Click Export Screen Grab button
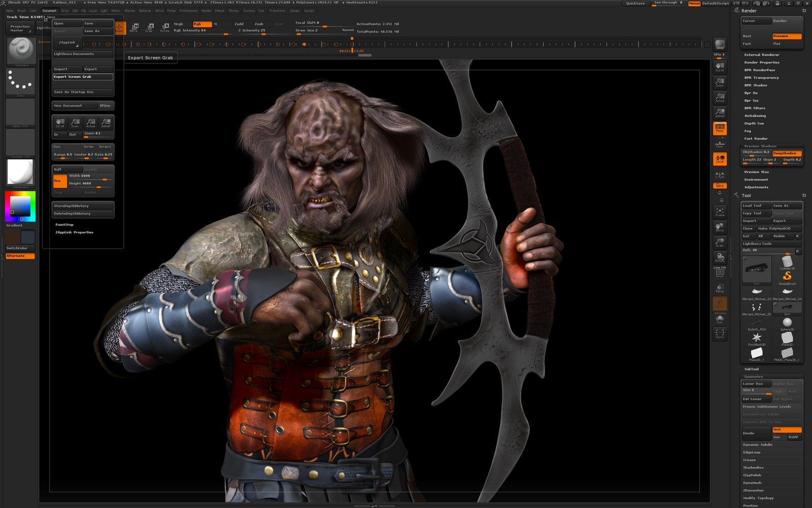812x508 pixels. (x=83, y=77)
